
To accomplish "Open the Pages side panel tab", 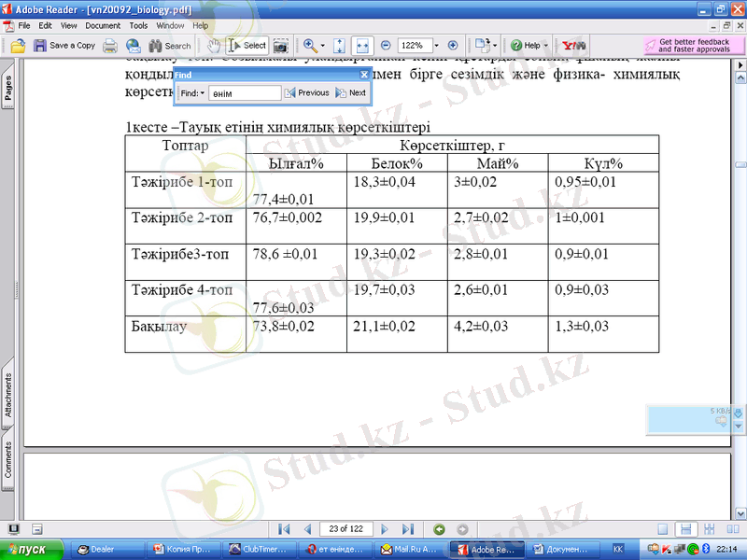I will 8,88.
